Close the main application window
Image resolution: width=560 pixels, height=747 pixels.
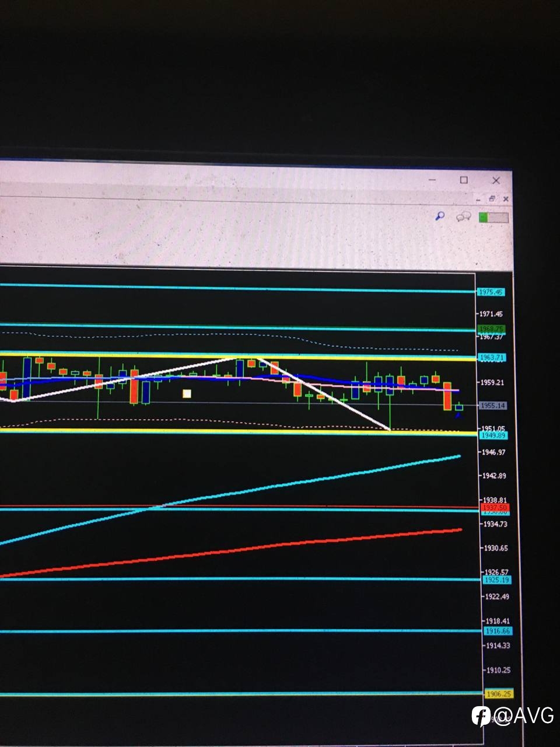(x=496, y=180)
